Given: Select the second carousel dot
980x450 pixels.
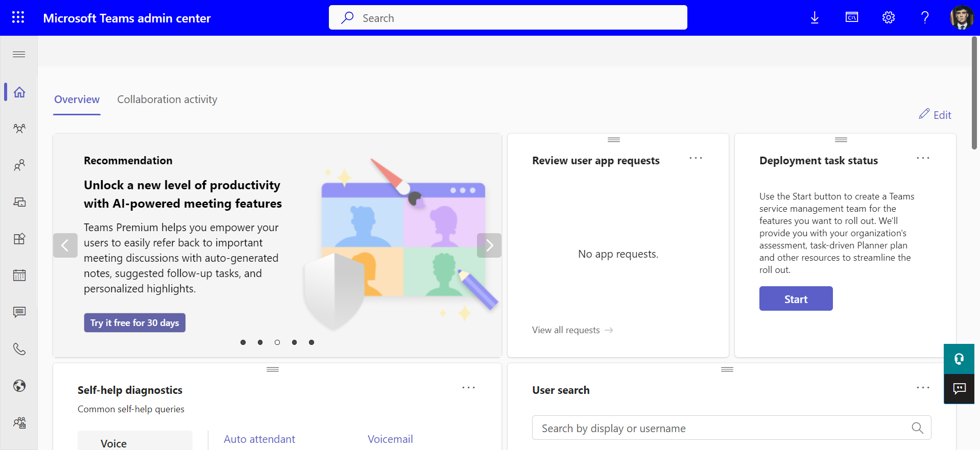Looking at the screenshot, I should click(260, 342).
